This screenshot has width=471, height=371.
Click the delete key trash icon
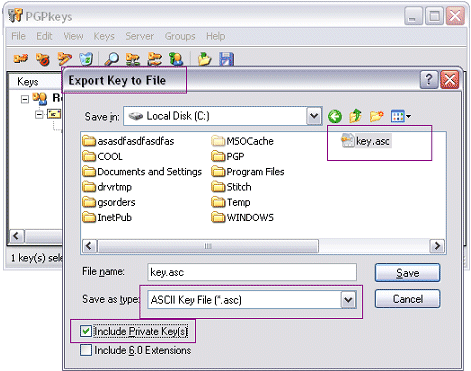coord(86,59)
